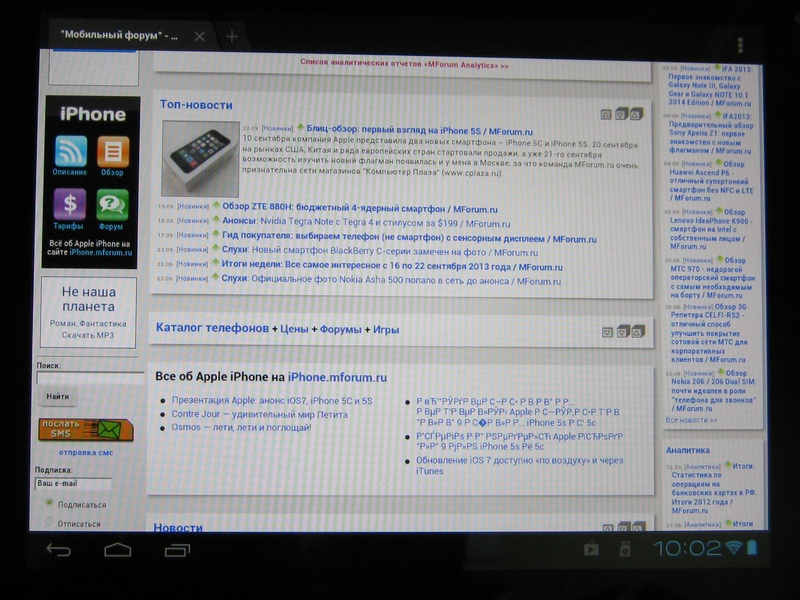Click last panel control in Топ-новости header
The image size is (800, 600).
tap(636, 114)
